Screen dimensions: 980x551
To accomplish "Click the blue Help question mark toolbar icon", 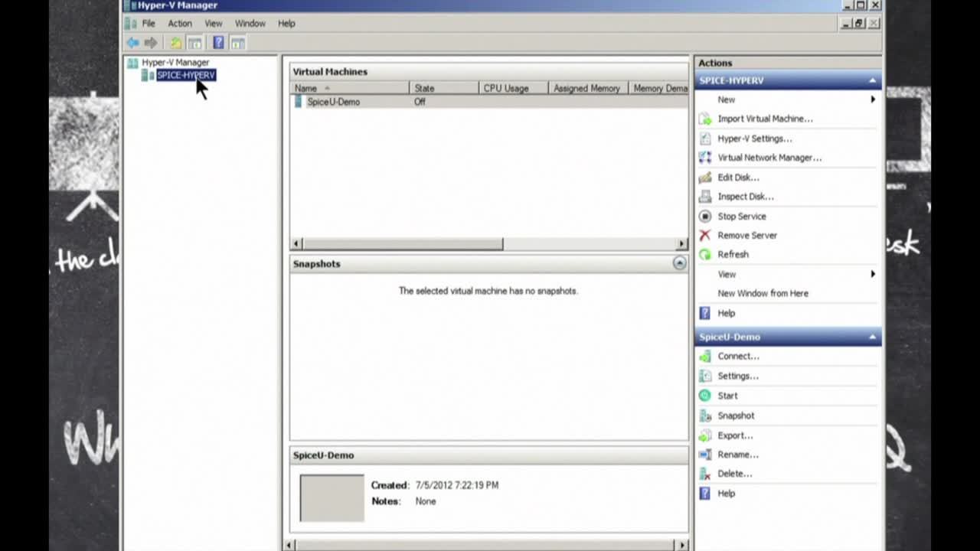I will click(219, 43).
